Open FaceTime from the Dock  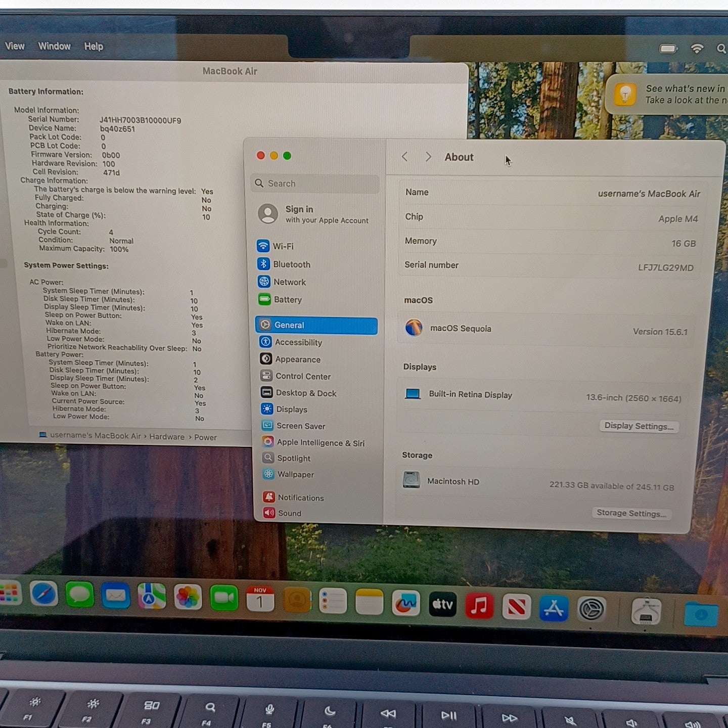[x=224, y=598]
